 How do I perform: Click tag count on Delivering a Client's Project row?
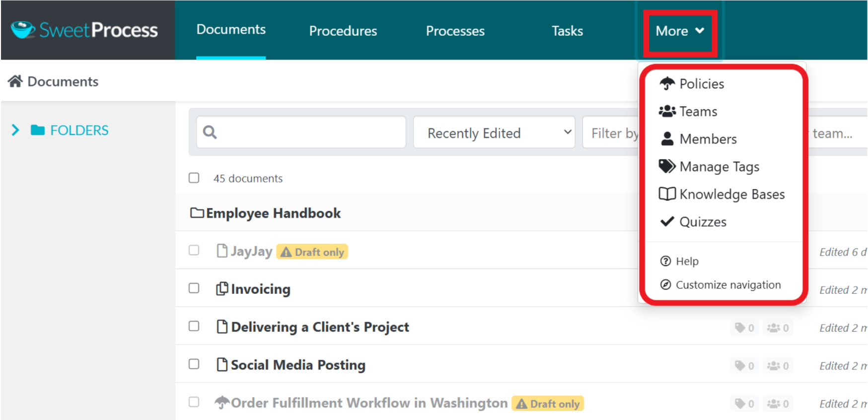744,328
